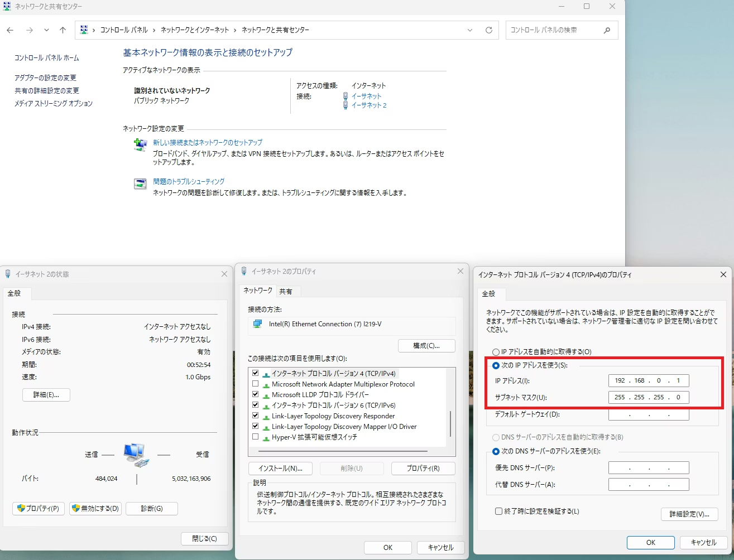Click the 優先 DNS サーバー input field
Viewport: 734px width, 560px height.
click(x=649, y=467)
